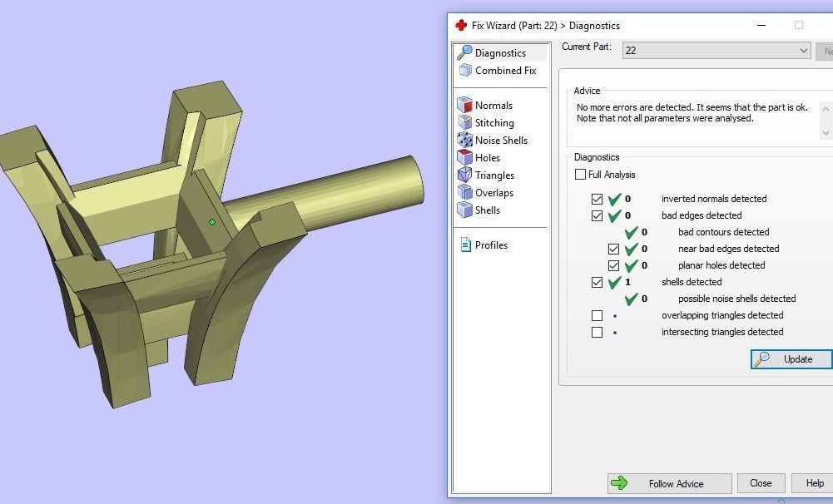Open the Combined Fix page icon
The height and width of the screenshot is (504, 833).
point(465,70)
